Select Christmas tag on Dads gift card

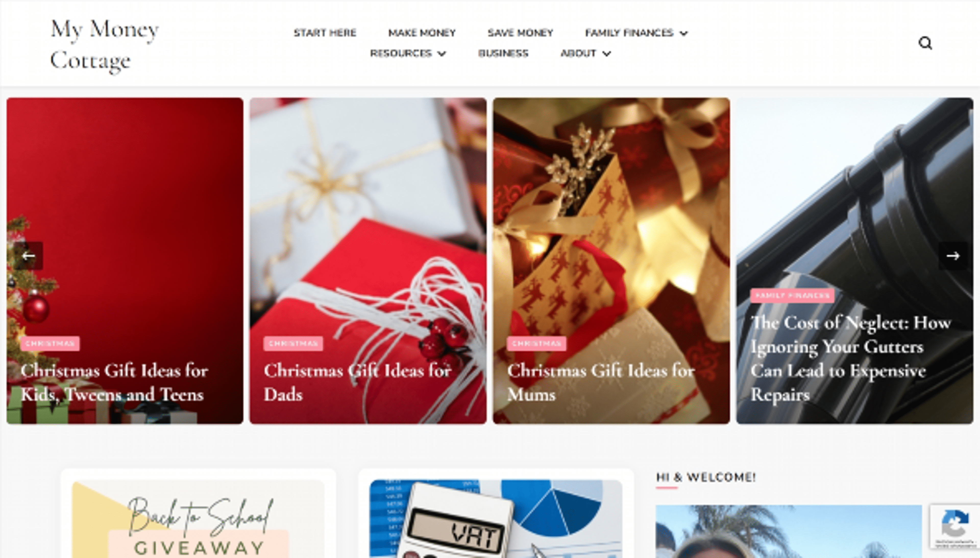point(293,343)
